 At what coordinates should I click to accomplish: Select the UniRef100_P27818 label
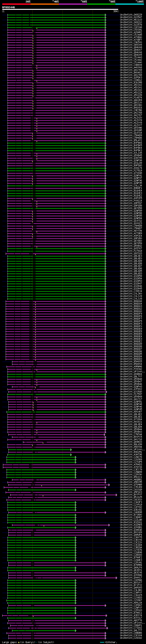coord(131,251)
